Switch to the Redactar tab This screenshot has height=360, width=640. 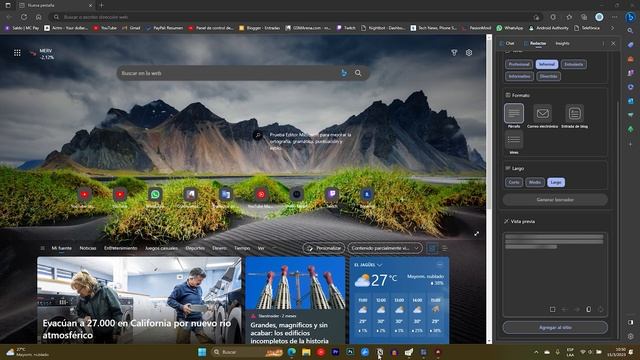pos(535,43)
